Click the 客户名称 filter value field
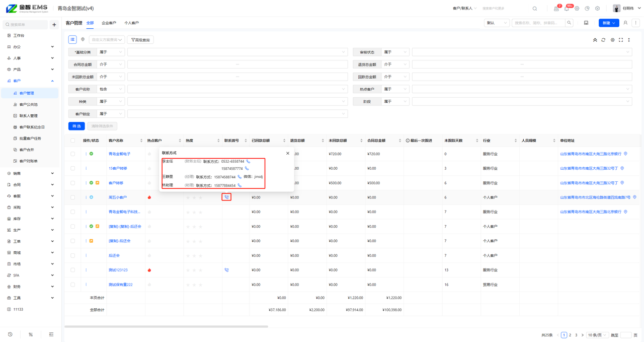This screenshot has height=342, width=644. [237, 89]
